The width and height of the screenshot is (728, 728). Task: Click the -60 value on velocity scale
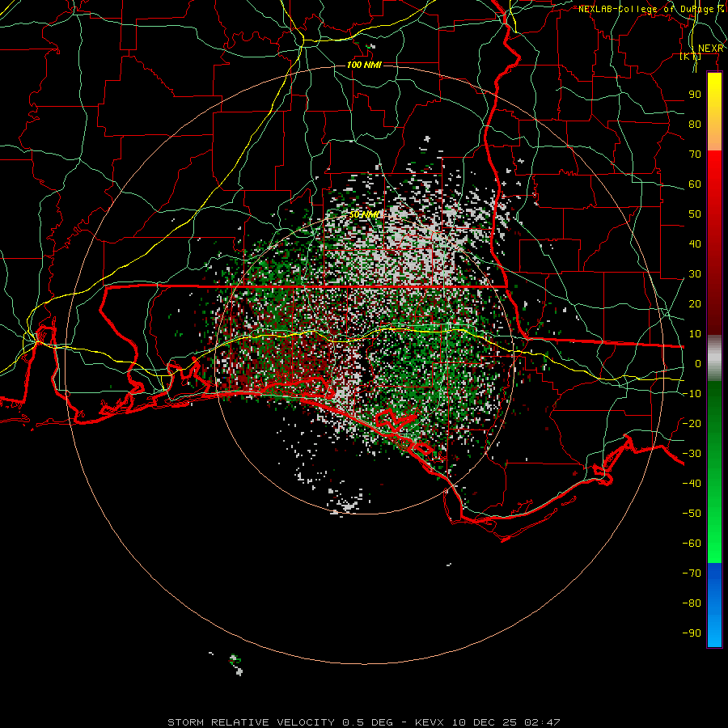(692, 544)
